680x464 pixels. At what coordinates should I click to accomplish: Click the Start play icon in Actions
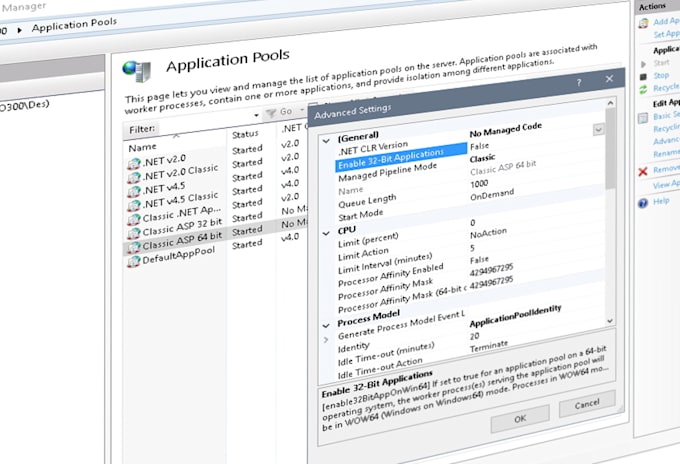tap(644, 64)
